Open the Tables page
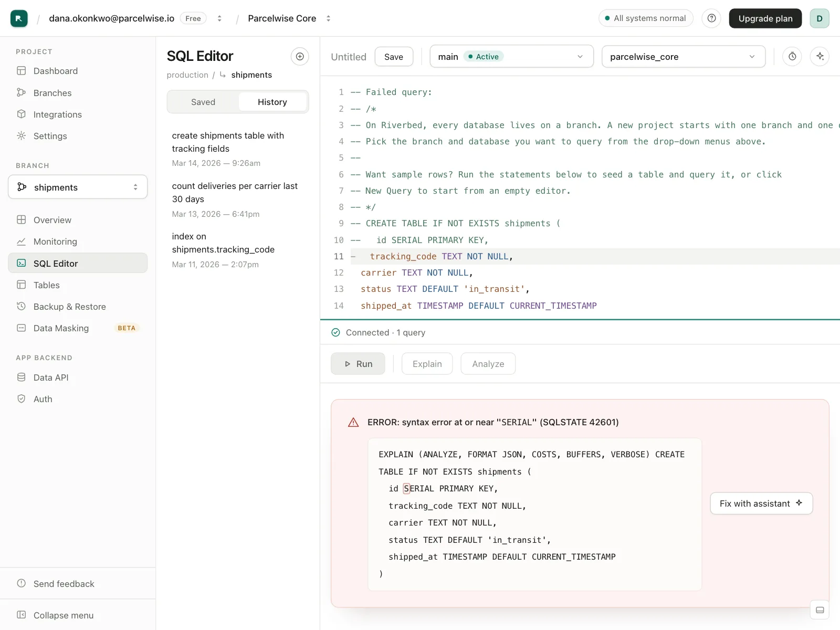This screenshot has height=630, width=840. coord(78,285)
